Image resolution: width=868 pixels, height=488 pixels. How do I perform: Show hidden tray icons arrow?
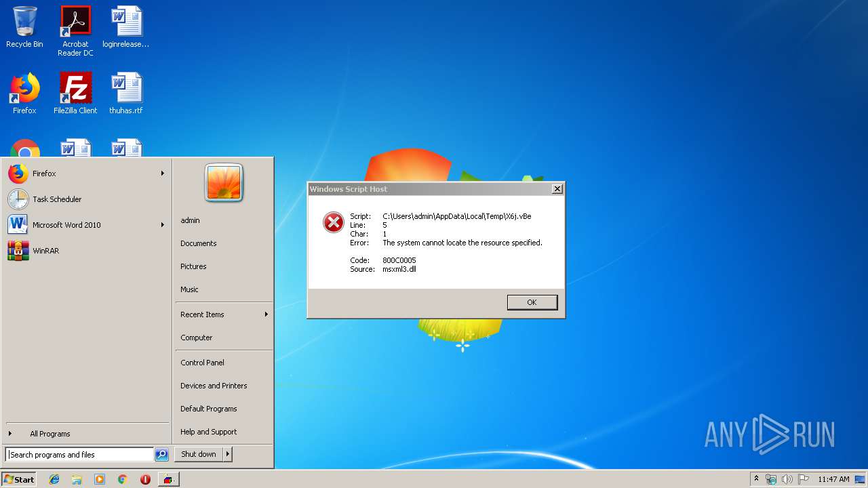(x=756, y=479)
